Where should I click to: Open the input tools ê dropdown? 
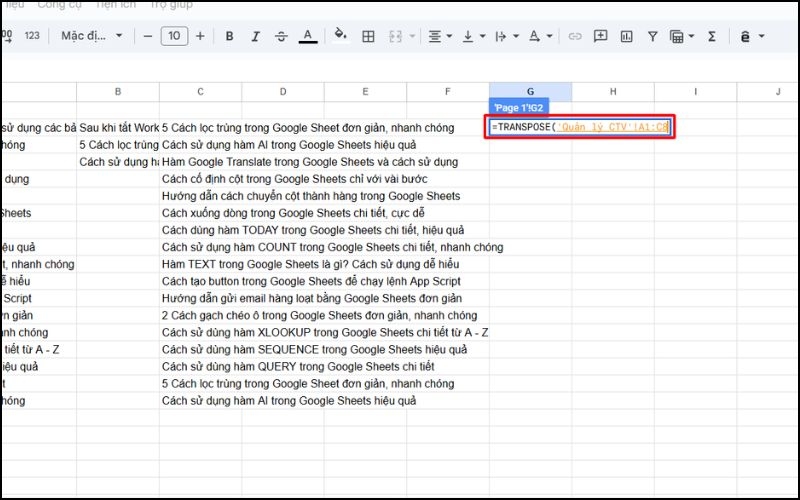752,36
